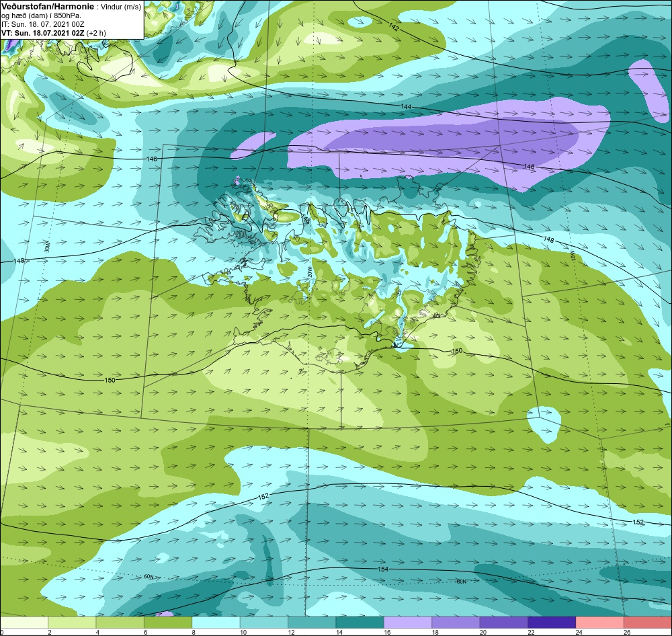
Task: Click the 148 contour label at the map's western edge
Action: pos(19,261)
